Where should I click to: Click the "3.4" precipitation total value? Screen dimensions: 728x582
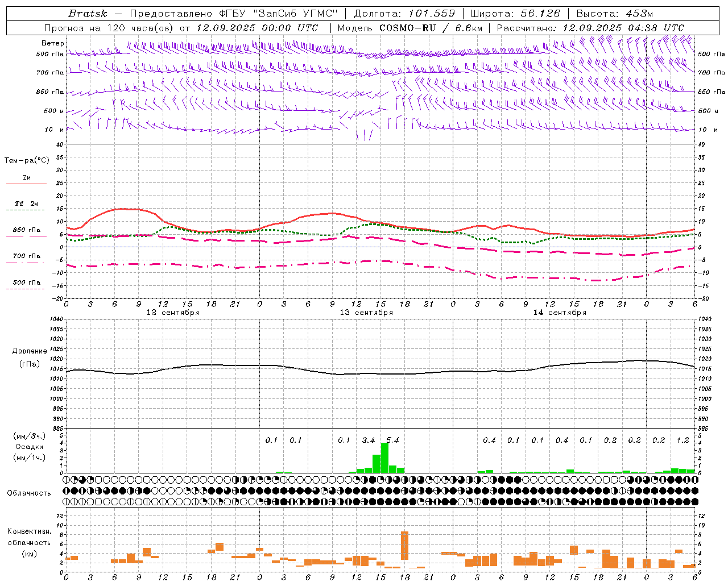point(369,440)
